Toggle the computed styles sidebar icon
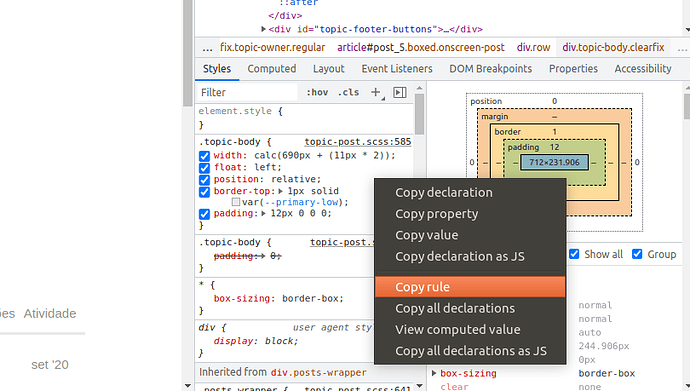690x391 pixels. tap(400, 92)
